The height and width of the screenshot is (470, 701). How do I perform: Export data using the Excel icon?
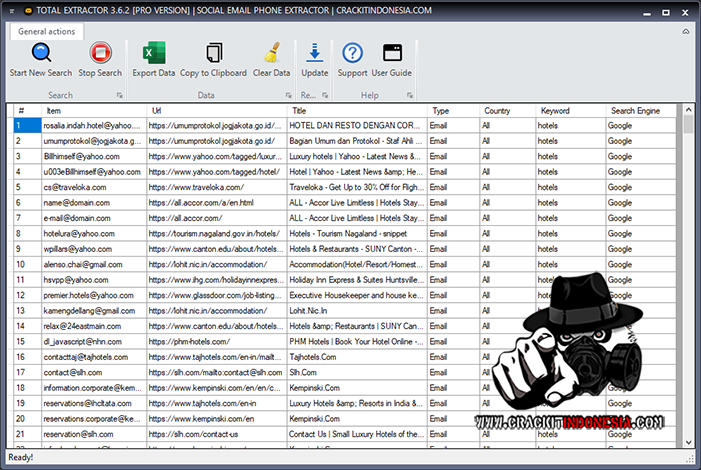(x=153, y=54)
